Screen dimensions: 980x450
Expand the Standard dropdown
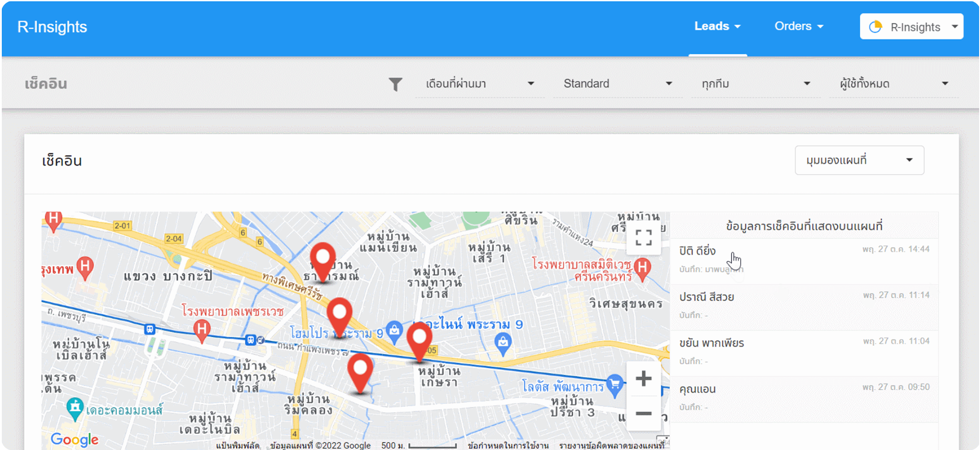pyautogui.click(x=617, y=84)
